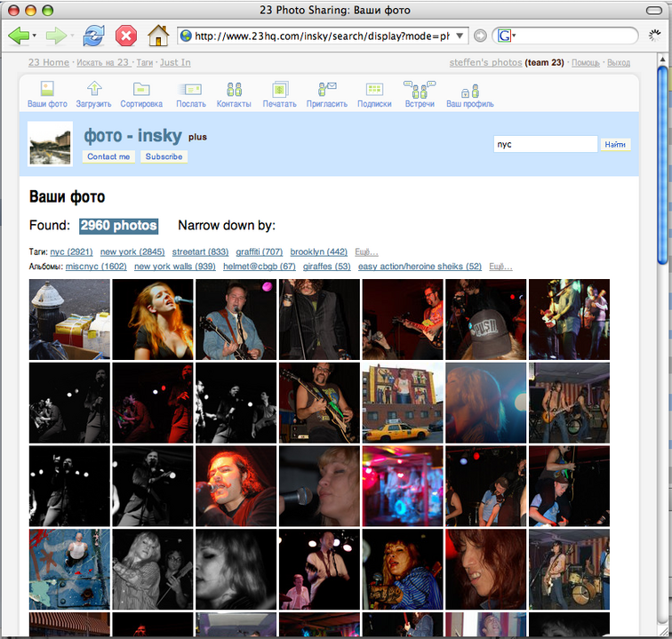
Task: Click the browser Home button
Action: [x=157, y=36]
